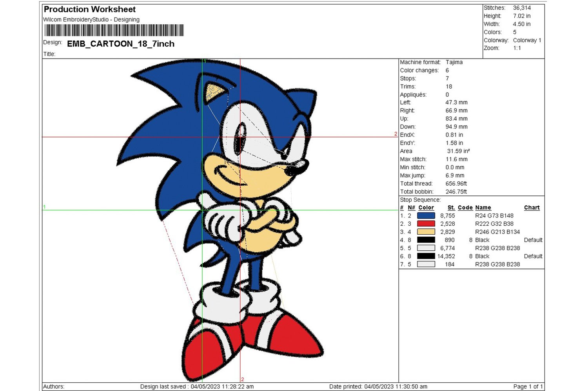Select the design name 'EMB_CARTOON_18_7inch'

121,44
